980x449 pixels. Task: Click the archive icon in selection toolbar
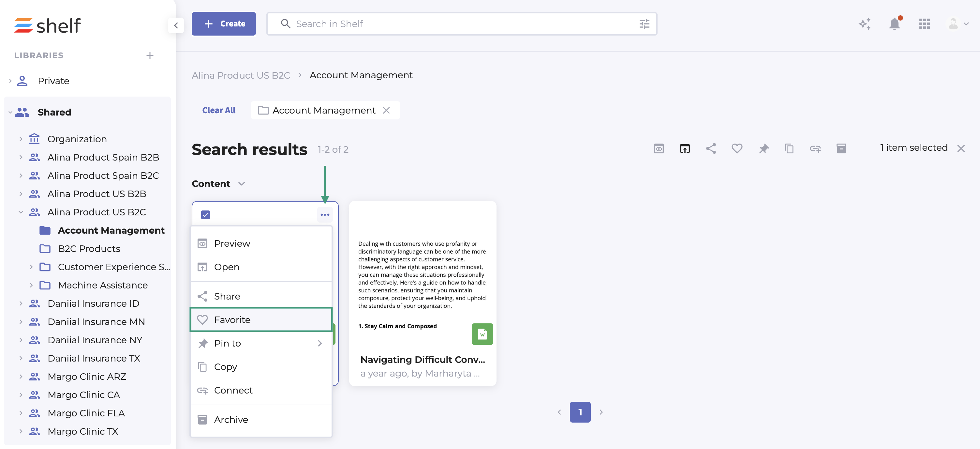point(841,148)
